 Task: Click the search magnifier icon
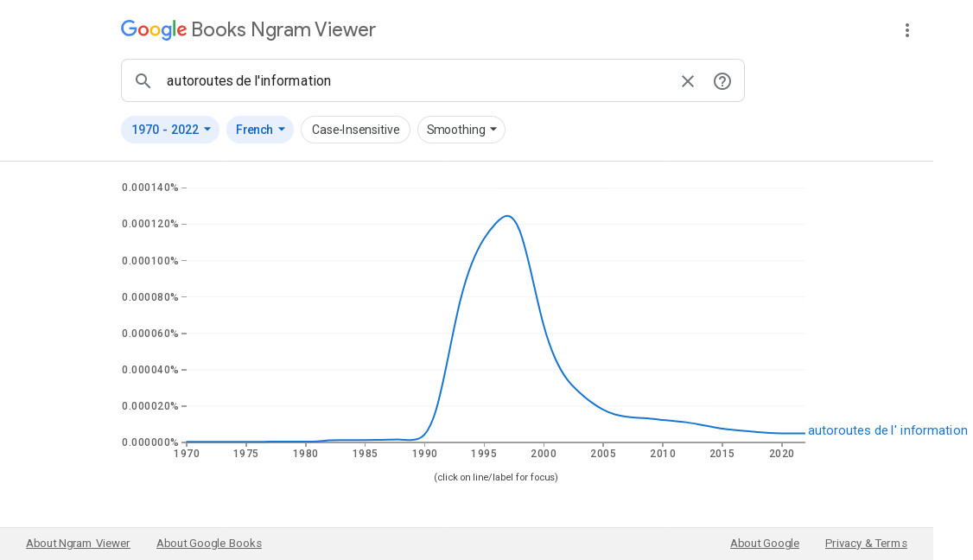point(143,80)
